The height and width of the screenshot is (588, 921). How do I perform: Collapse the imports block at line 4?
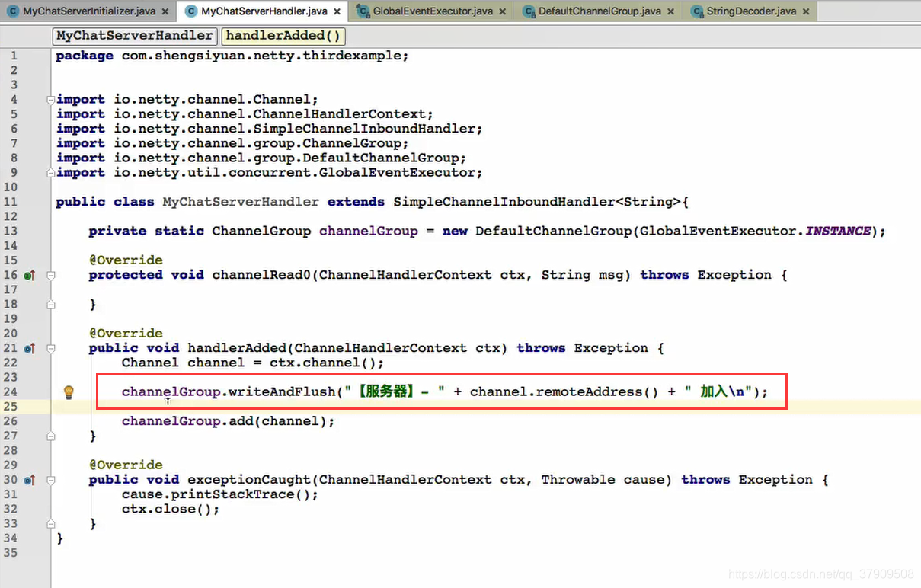click(51, 100)
